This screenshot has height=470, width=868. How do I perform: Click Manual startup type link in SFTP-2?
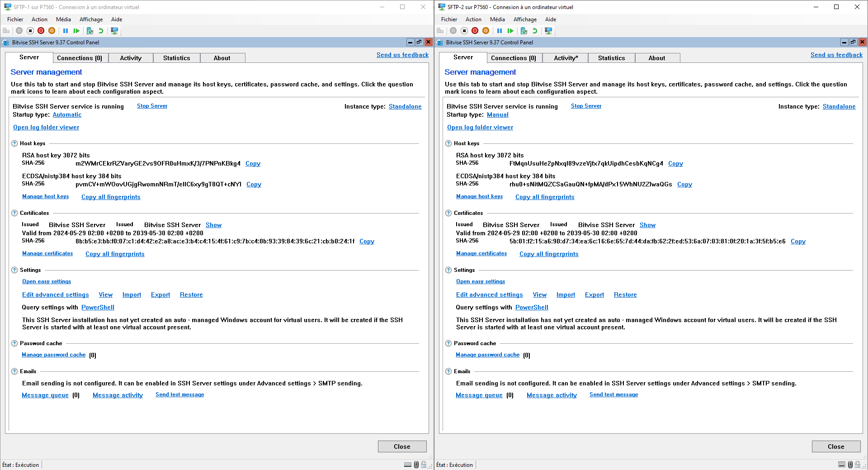click(x=497, y=115)
